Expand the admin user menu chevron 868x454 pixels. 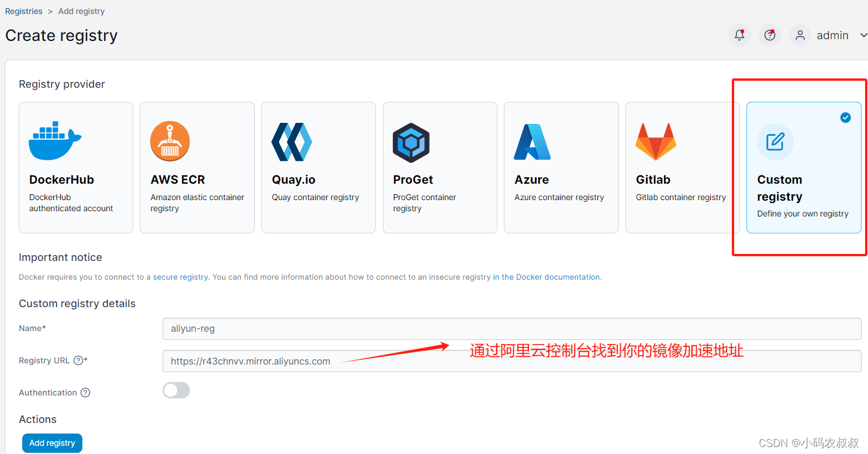click(x=863, y=36)
